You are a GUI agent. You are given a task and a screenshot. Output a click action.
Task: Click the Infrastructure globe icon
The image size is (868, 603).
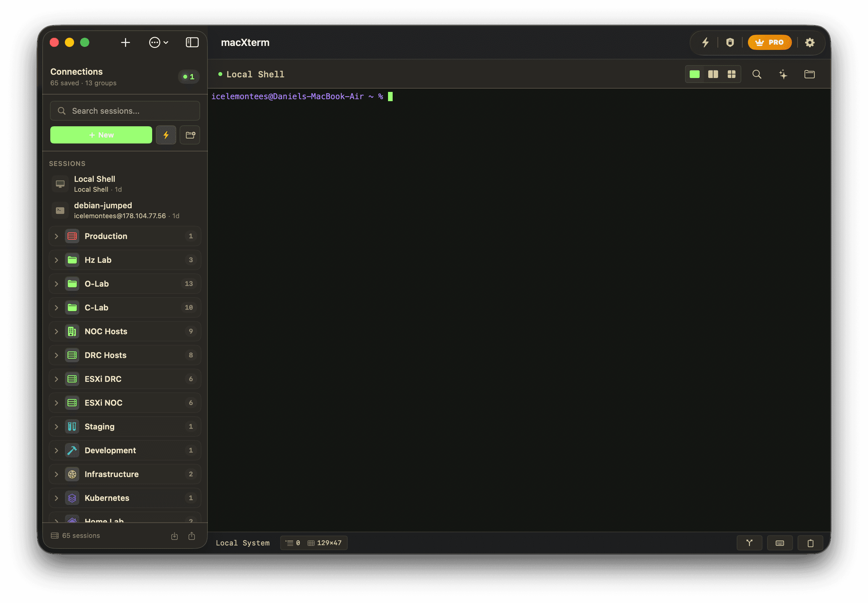(x=72, y=474)
